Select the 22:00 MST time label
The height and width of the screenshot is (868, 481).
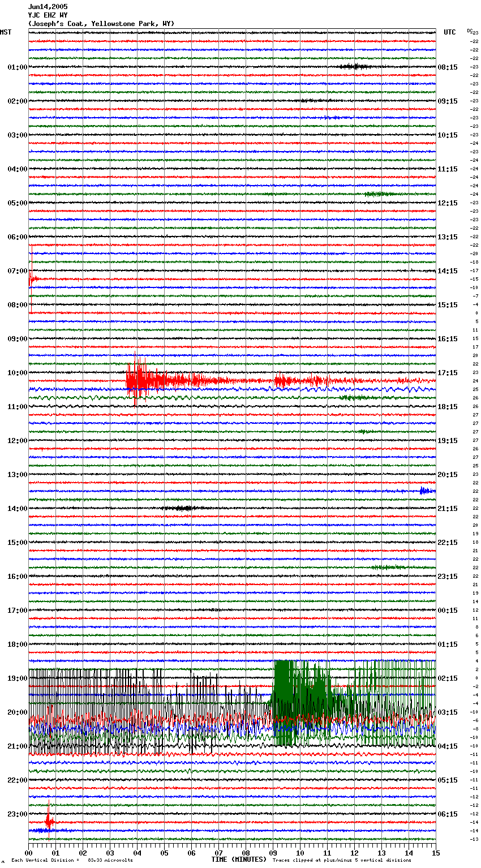[x=18, y=780]
